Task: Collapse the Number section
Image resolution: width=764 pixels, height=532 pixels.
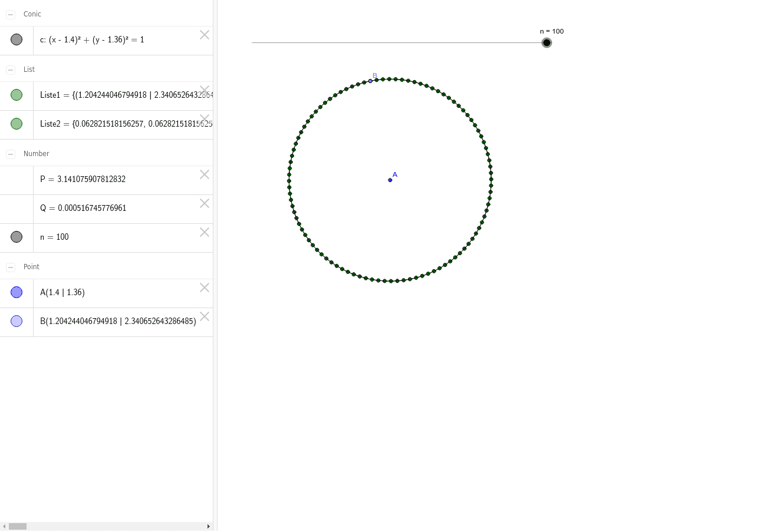Action: click(x=11, y=154)
